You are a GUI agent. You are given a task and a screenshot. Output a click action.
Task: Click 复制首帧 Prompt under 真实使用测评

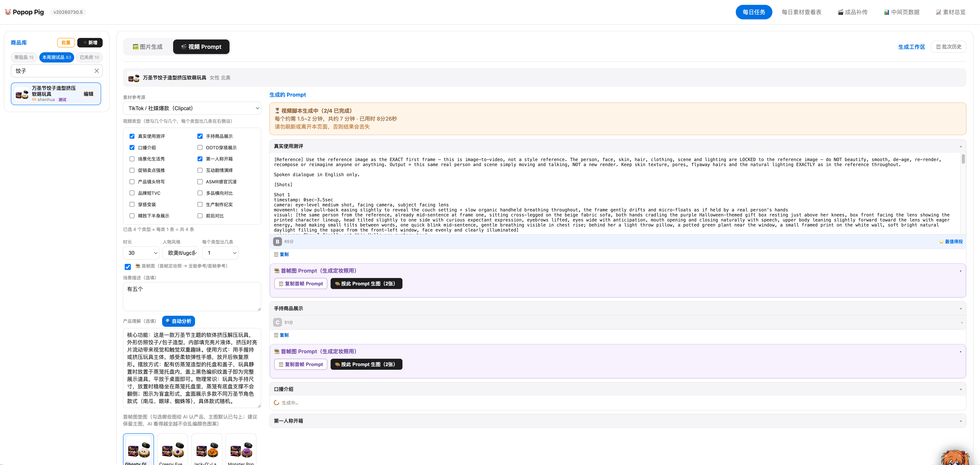click(301, 284)
